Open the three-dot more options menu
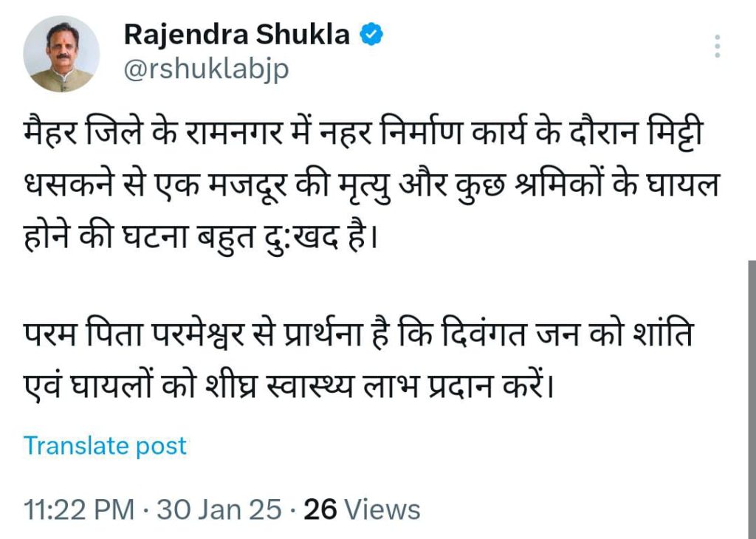Screen dimensions: 756x539 point(717,47)
